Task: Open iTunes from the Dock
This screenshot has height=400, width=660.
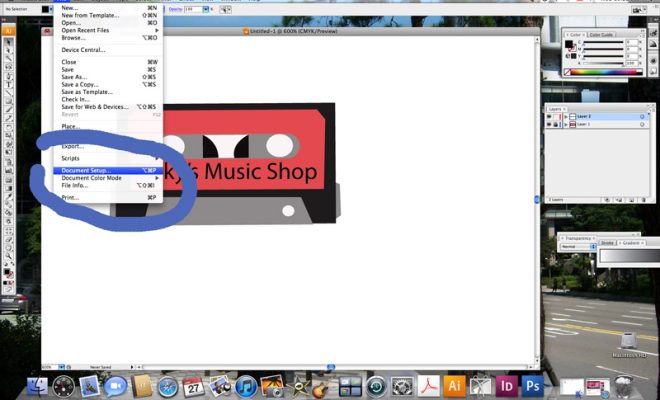Action: tap(246, 386)
